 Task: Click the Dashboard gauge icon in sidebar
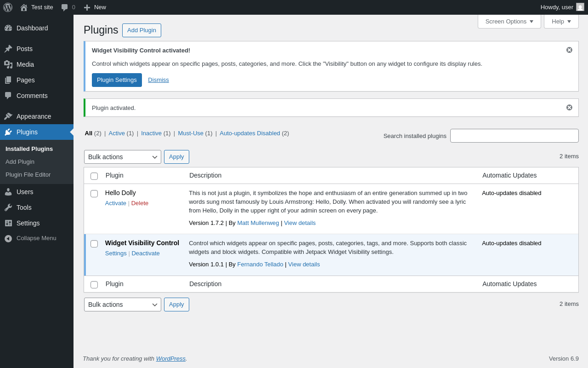coord(8,28)
